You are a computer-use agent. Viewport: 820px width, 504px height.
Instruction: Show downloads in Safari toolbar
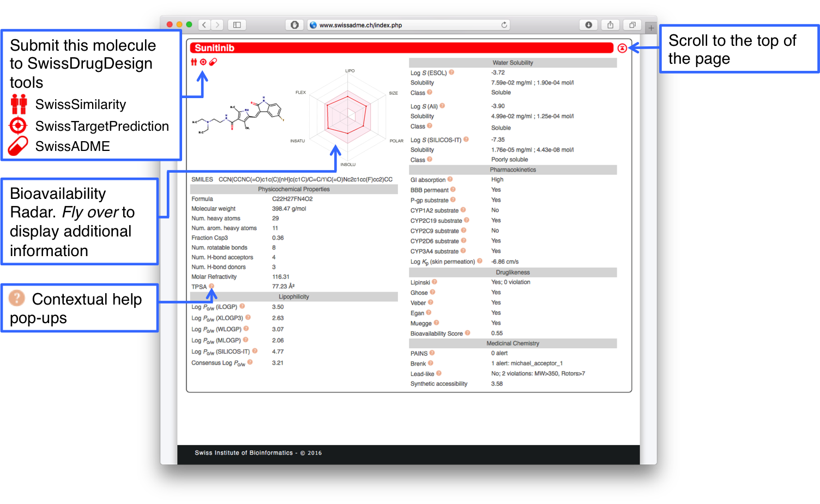pyautogui.click(x=589, y=25)
